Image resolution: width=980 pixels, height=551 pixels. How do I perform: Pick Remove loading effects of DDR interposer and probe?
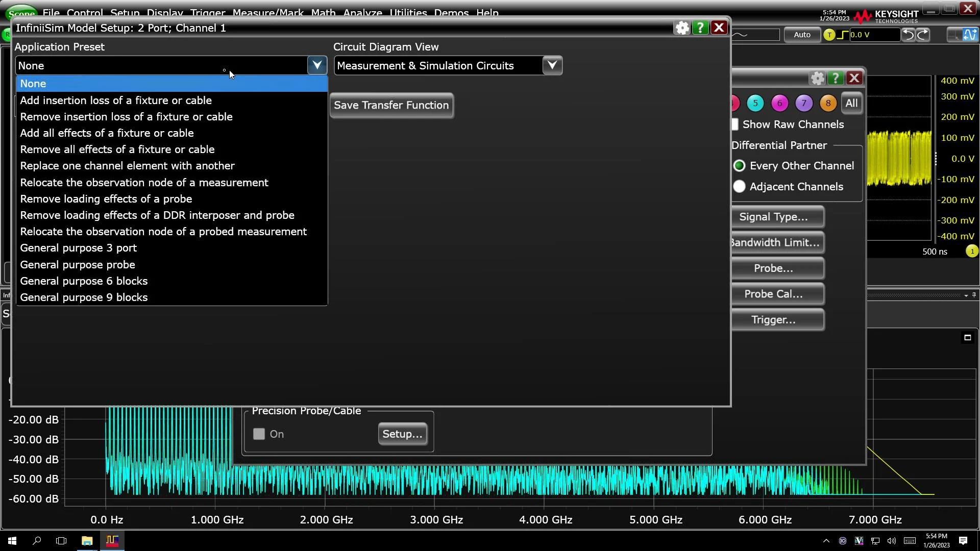[x=171, y=215]
